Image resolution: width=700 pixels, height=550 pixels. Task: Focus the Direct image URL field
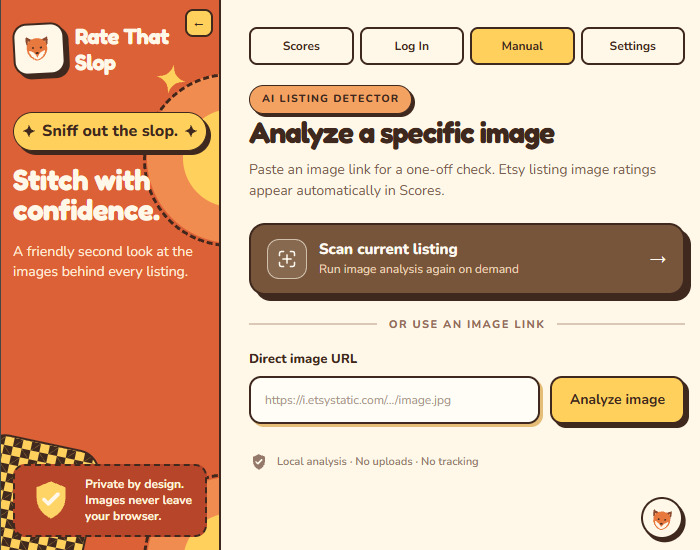(x=395, y=400)
